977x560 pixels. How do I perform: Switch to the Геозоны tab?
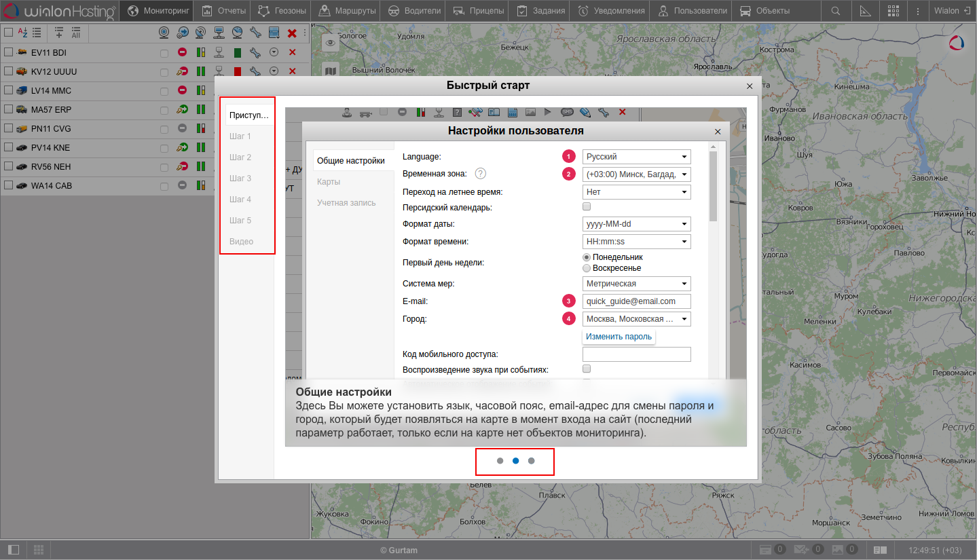pos(282,11)
